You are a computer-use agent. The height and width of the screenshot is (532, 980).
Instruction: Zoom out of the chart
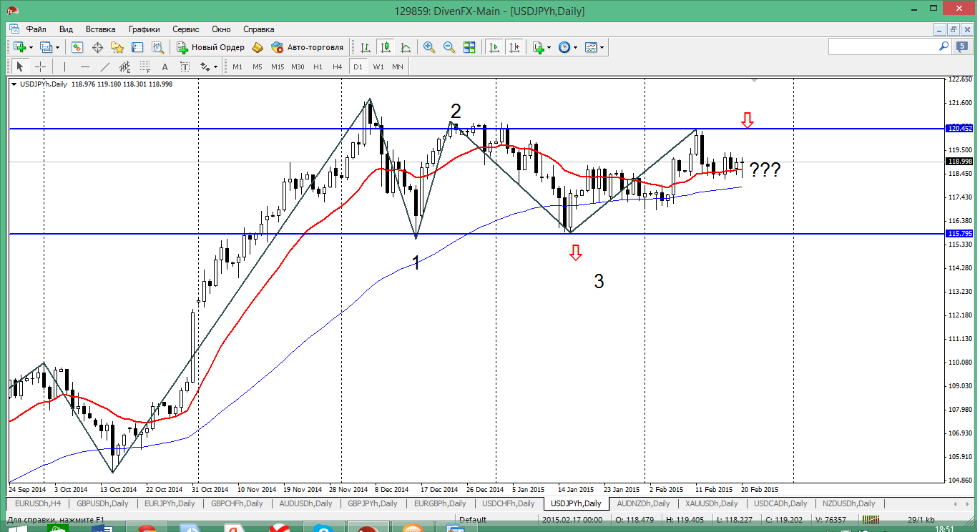(x=449, y=47)
